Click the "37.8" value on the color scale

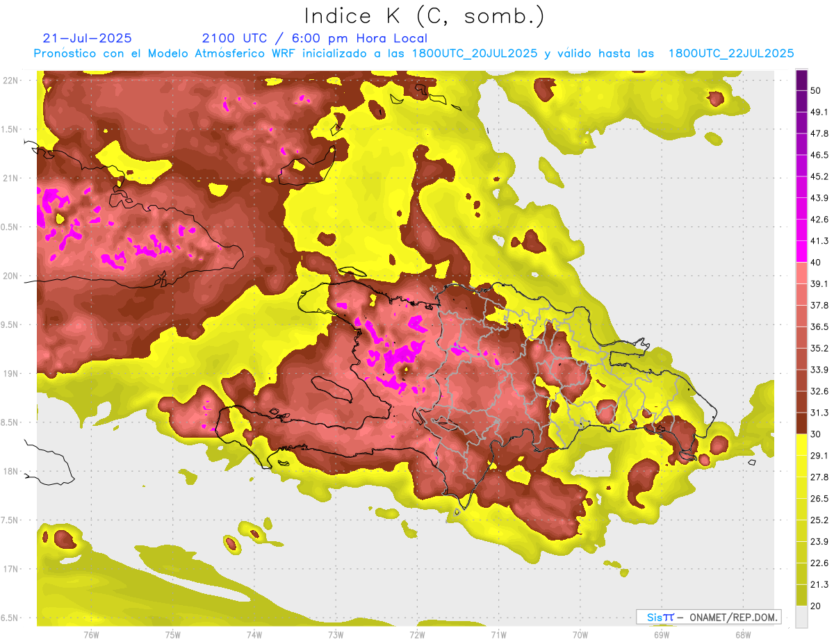(x=819, y=305)
